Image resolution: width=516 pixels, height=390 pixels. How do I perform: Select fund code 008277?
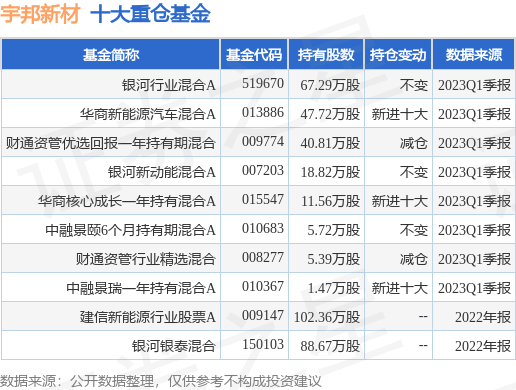263,257
